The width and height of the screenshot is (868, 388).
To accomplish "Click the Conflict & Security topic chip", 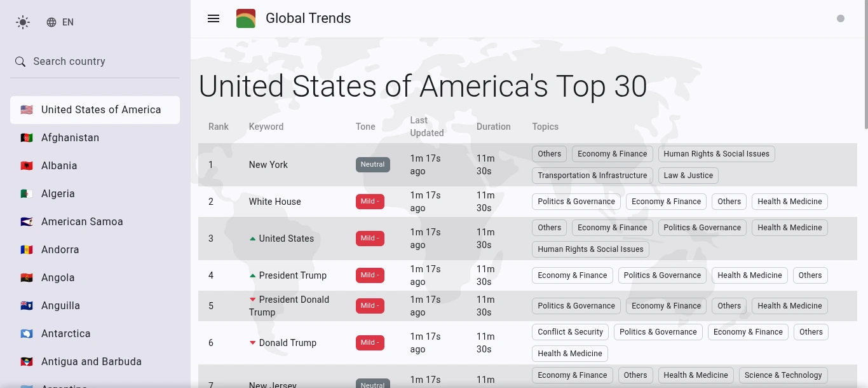I will pyautogui.click(x=571, y=332).
